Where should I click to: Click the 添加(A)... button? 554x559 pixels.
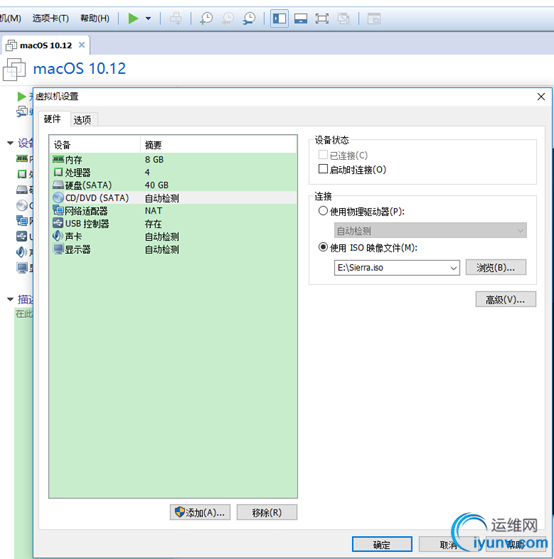pos(200,512)
